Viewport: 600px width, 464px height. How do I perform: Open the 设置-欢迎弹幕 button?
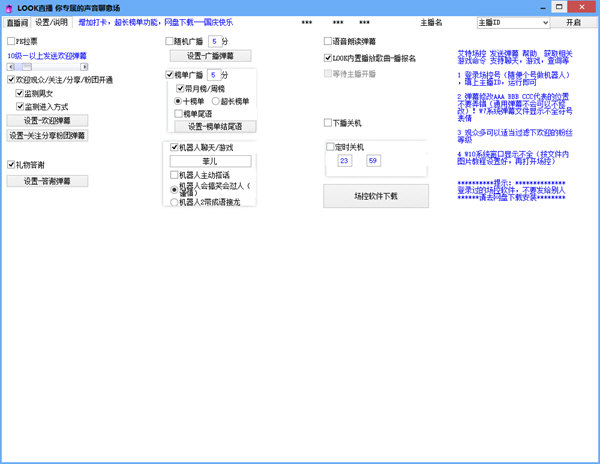pyautogui.click(x=47, y=120)
